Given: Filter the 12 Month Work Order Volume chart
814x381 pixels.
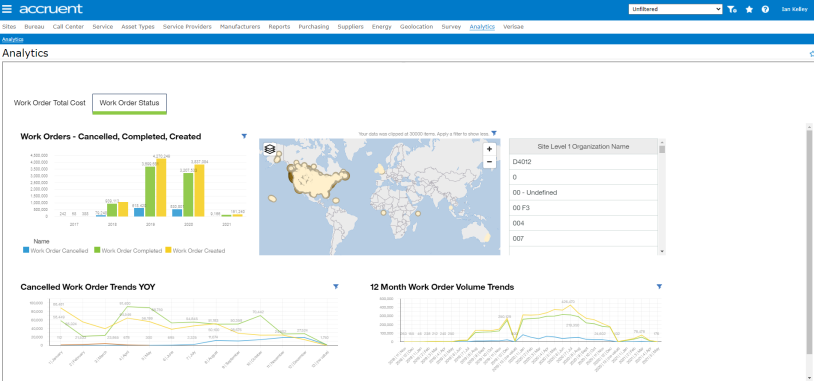Looking at the screenshot, I should 659,287.
